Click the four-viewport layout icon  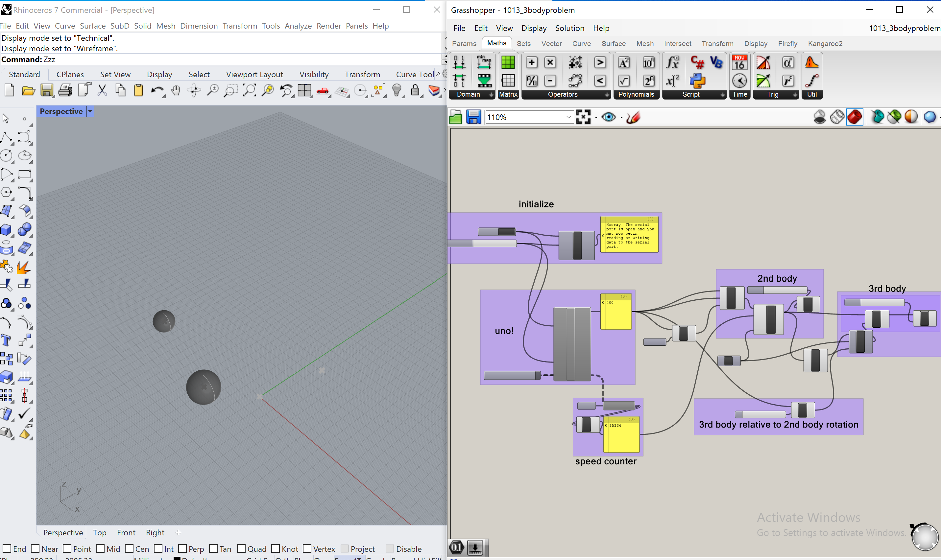coord(304,91)
